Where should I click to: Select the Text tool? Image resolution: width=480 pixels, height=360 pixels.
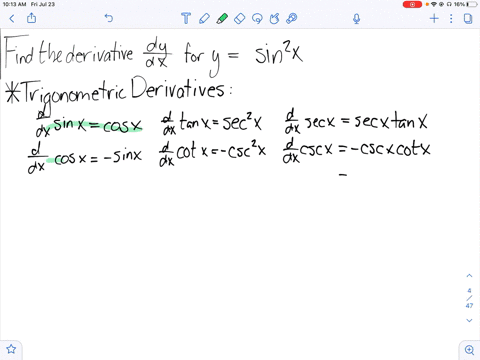pyautogui.click(x=186, y=18)
